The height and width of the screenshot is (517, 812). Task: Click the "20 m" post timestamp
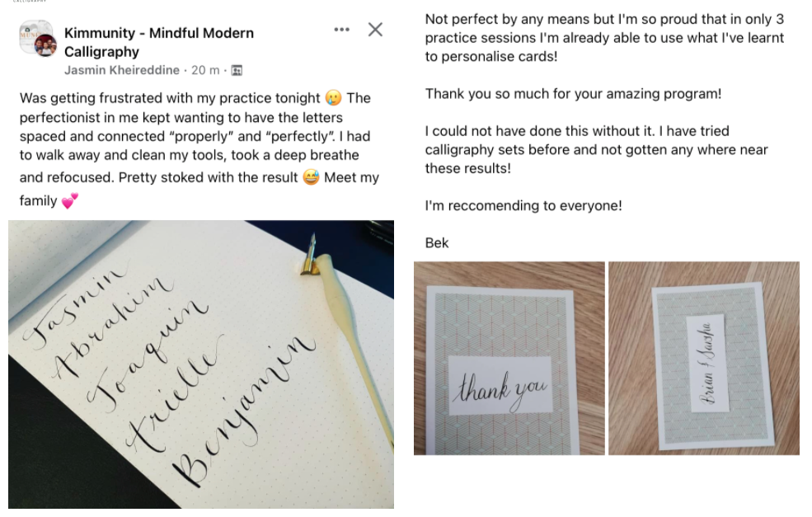click(205, 70)
